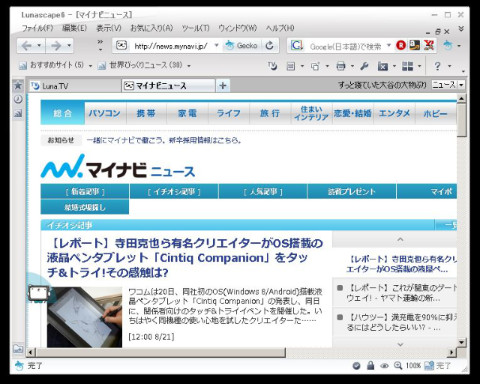Click the help question mark icon
The width and height of the screenshot is (480, 384).
click(437, 66)
